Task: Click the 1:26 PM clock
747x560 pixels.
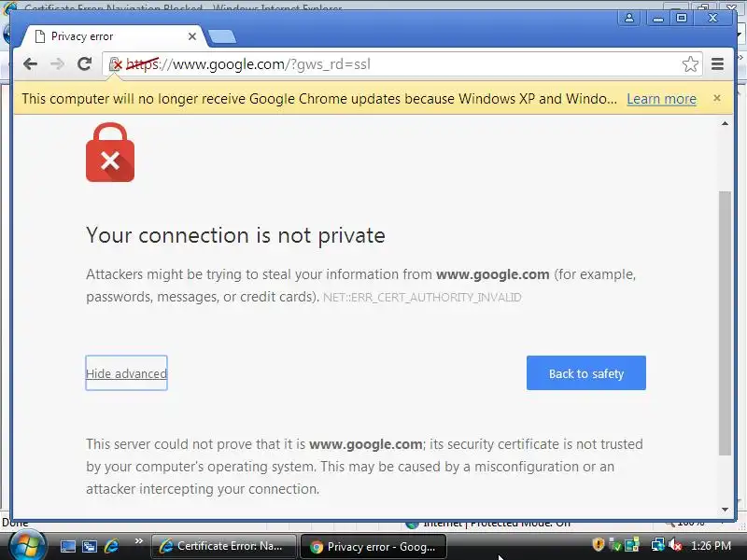Action: 711,546
